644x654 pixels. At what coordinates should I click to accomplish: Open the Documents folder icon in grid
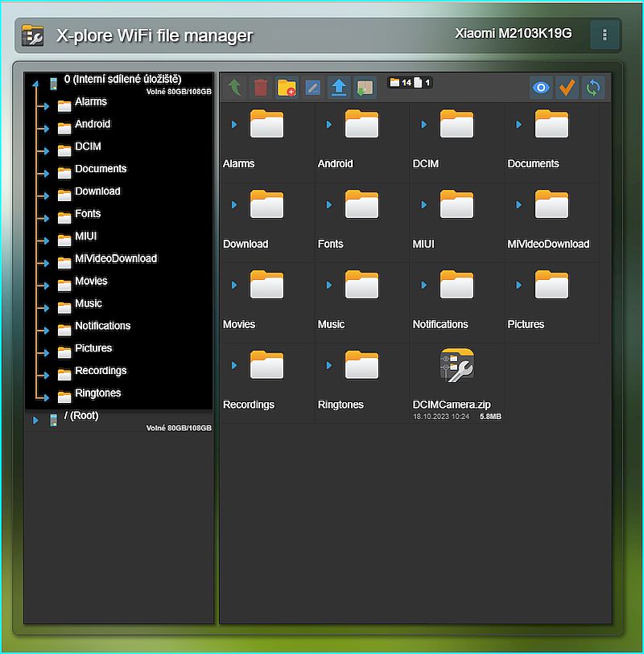click(551, 124)
